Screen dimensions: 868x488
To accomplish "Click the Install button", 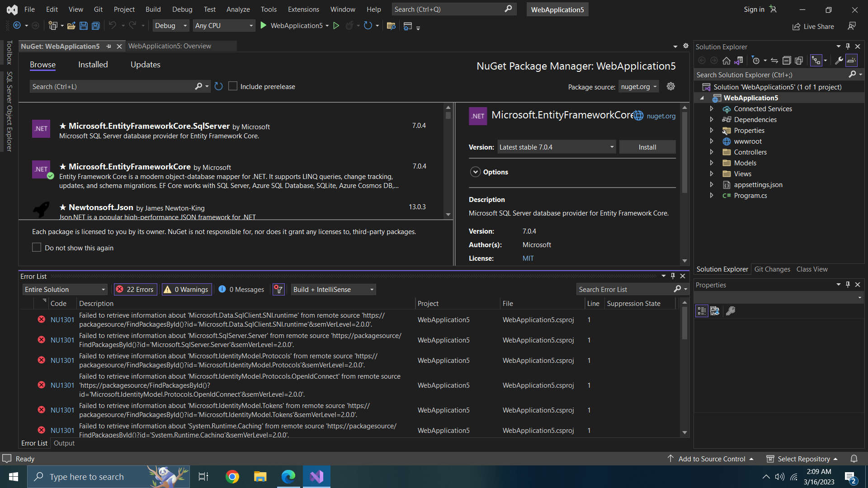I will pyautogui.click(x=647, y=147).
